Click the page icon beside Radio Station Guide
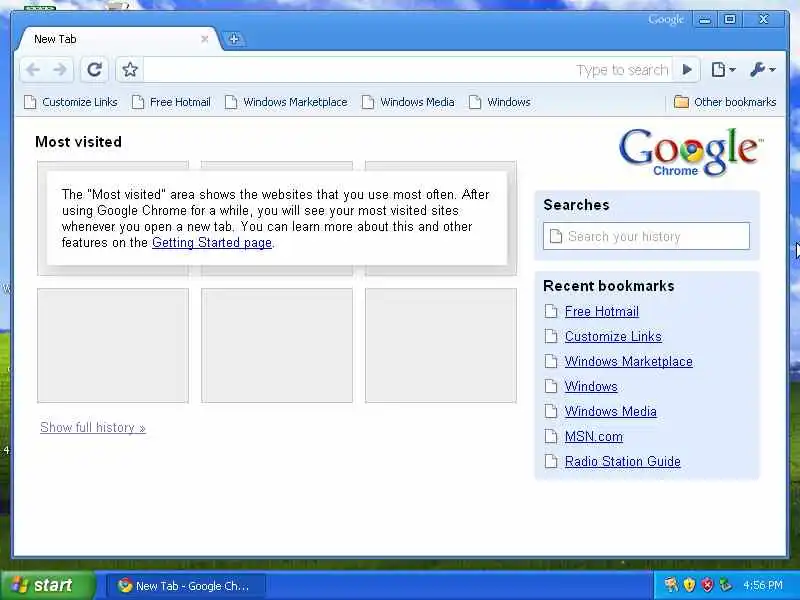800x600 pixels. coord(551,461)
